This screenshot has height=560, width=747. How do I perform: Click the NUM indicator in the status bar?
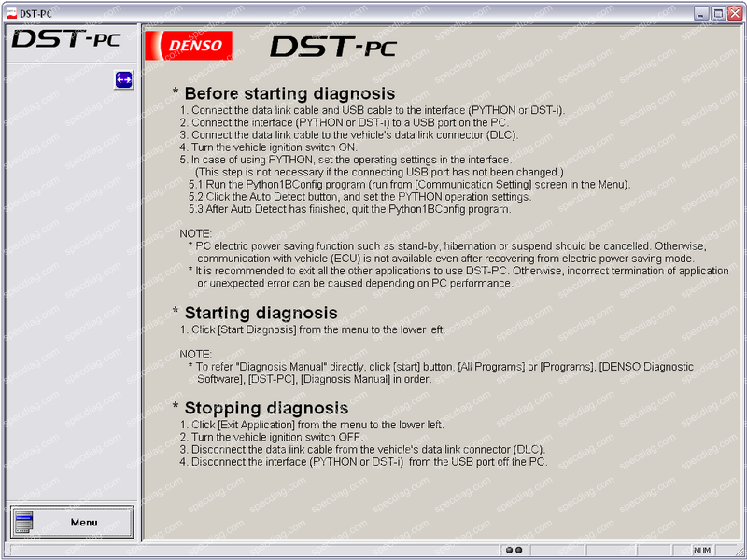702,551
